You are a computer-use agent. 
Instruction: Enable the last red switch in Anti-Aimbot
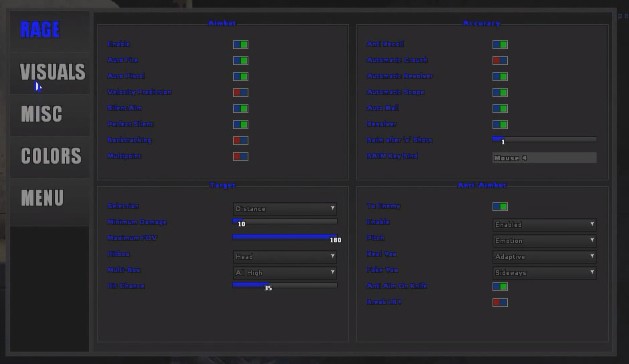pos(500,303)
